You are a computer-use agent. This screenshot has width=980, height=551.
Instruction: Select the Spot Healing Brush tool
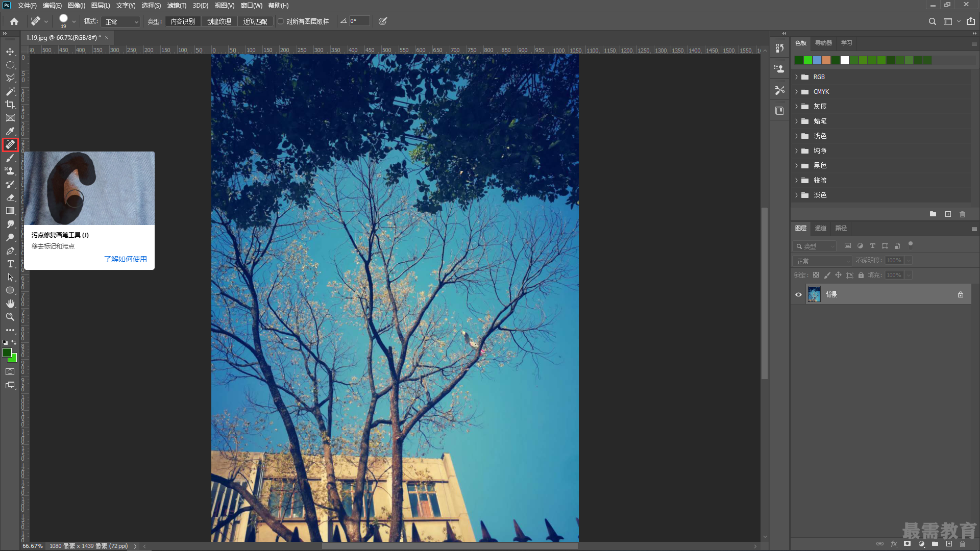click(x=10, y=145)
